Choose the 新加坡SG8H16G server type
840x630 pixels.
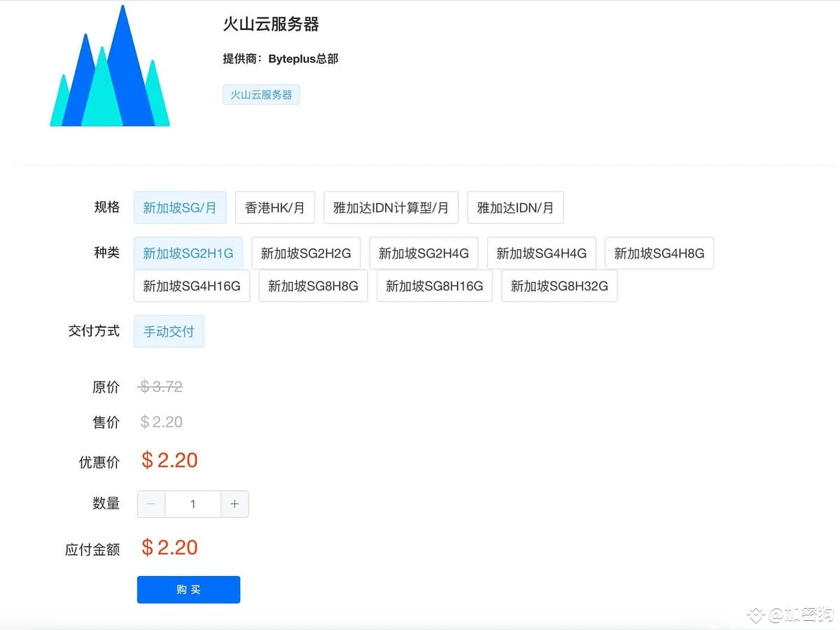click(434, 286)
